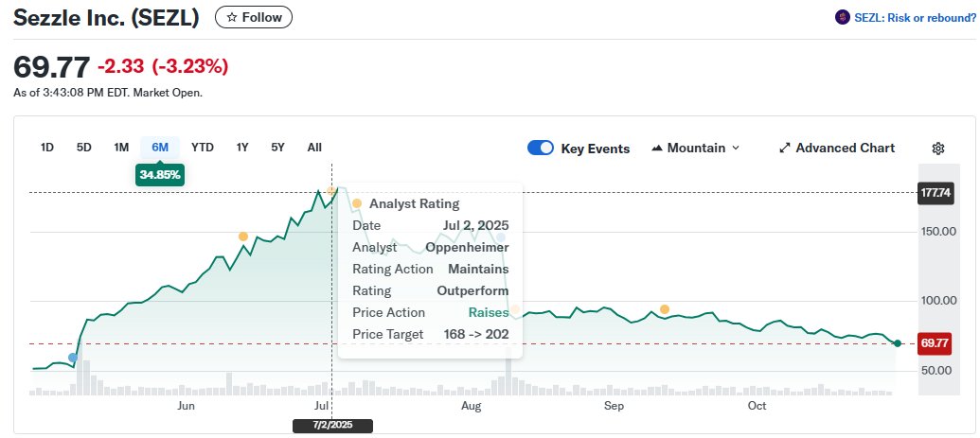Click the Raises price action value
The image size is (980, 438).
coord(489,312)
